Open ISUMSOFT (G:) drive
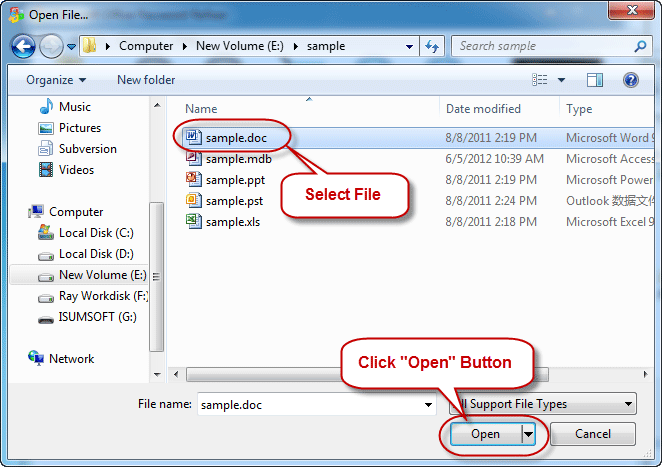This screenshot has height=467, width=662. coord(98,317)
